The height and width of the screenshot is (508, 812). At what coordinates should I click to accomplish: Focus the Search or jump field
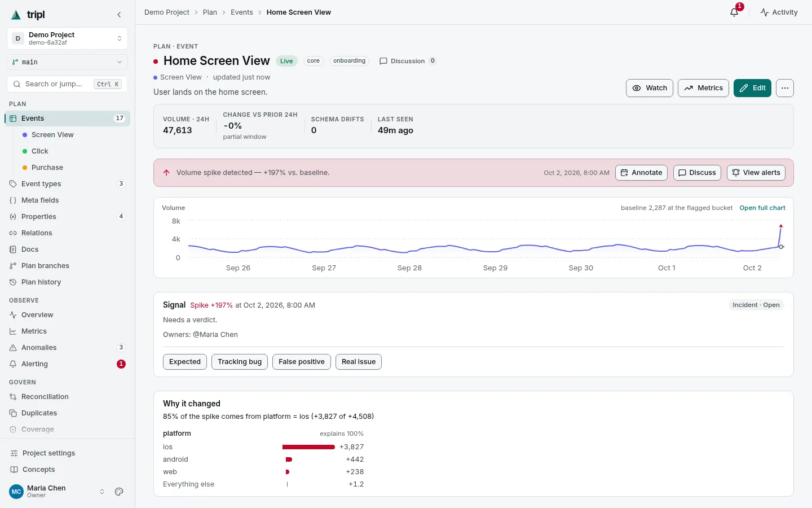click(x=68, y=84)
